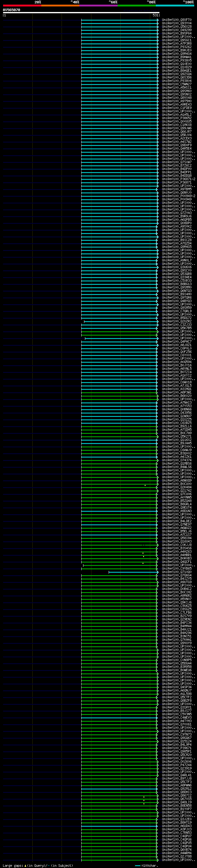This screenshot has height=868, width=197.
Task: Open hit UniRef100_B9SP64
Action: 177,33
